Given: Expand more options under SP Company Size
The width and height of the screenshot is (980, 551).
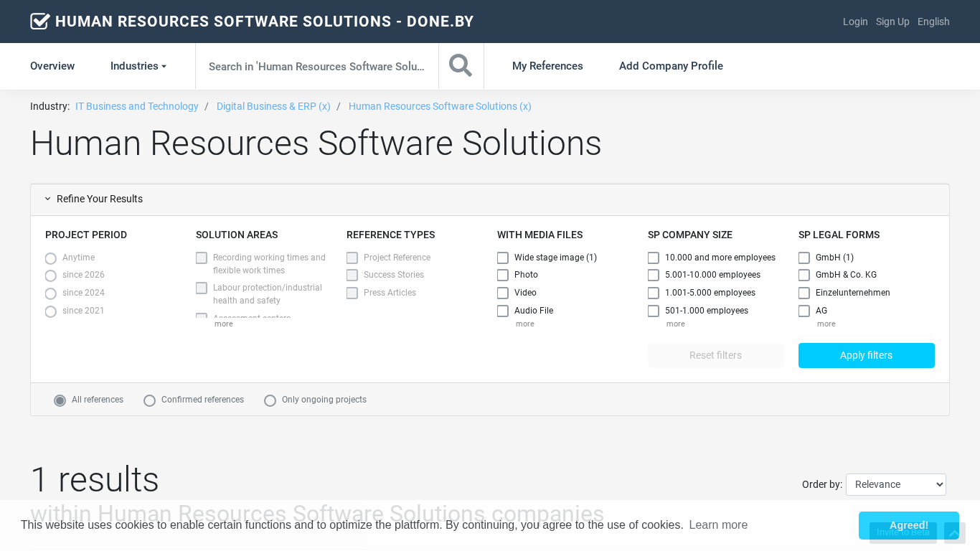Looking at the screenshot, I should (x=675, y=324).
